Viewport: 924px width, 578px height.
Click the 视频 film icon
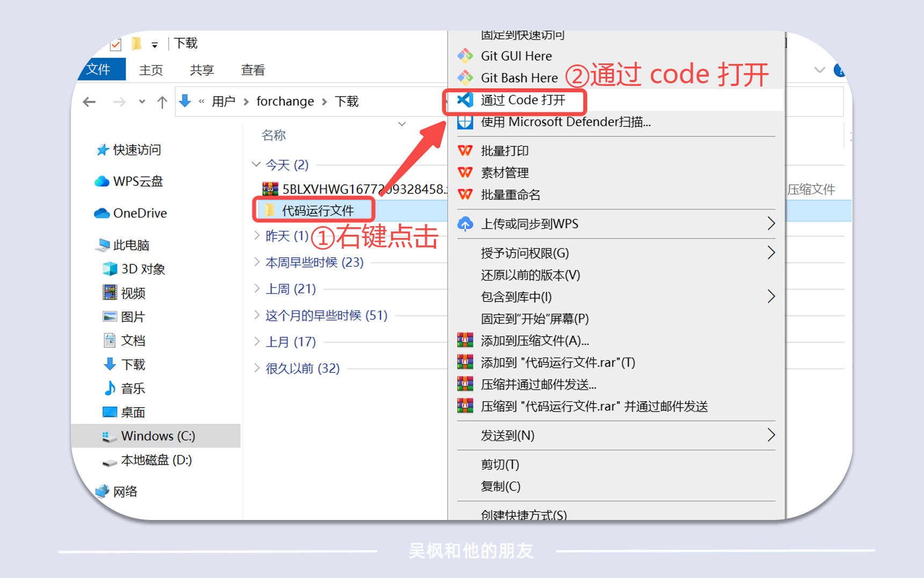click(110, 293)
